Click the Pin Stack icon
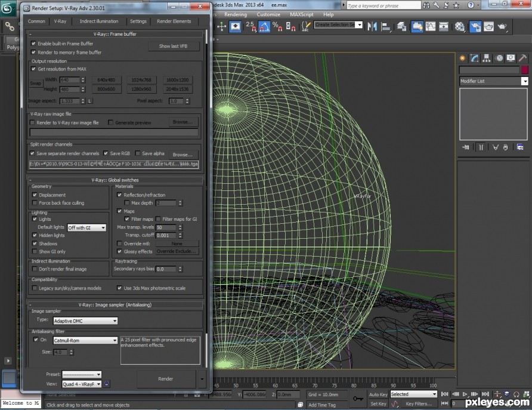The height and width of the screenshot is (410, 532). [x=465, y=147]
